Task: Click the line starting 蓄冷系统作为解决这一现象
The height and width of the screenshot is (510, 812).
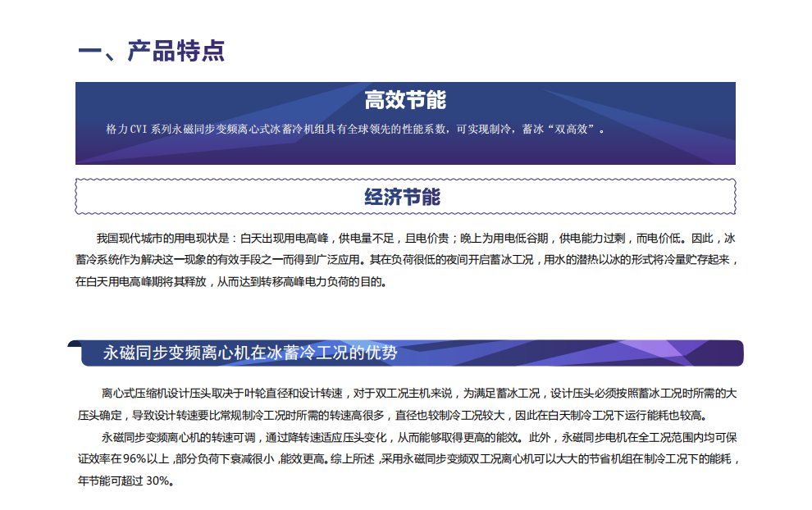Action: [407, 260]
